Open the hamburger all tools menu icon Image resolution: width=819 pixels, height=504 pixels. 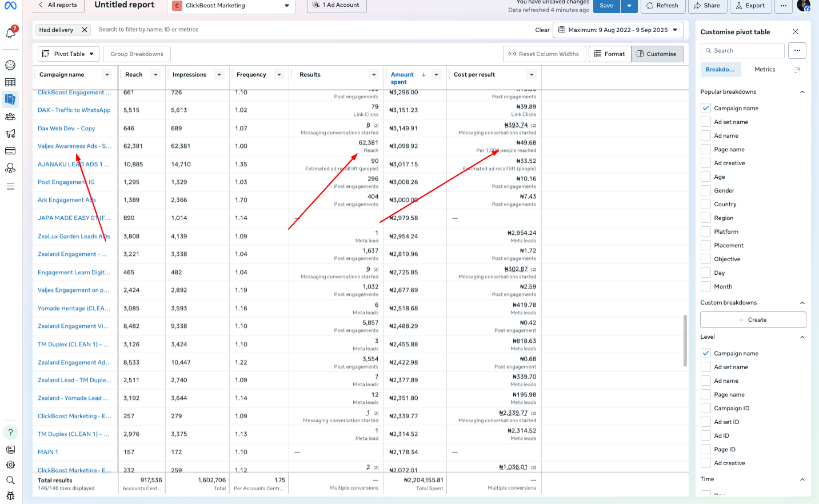pyautogui.click(x=10, y=186)
